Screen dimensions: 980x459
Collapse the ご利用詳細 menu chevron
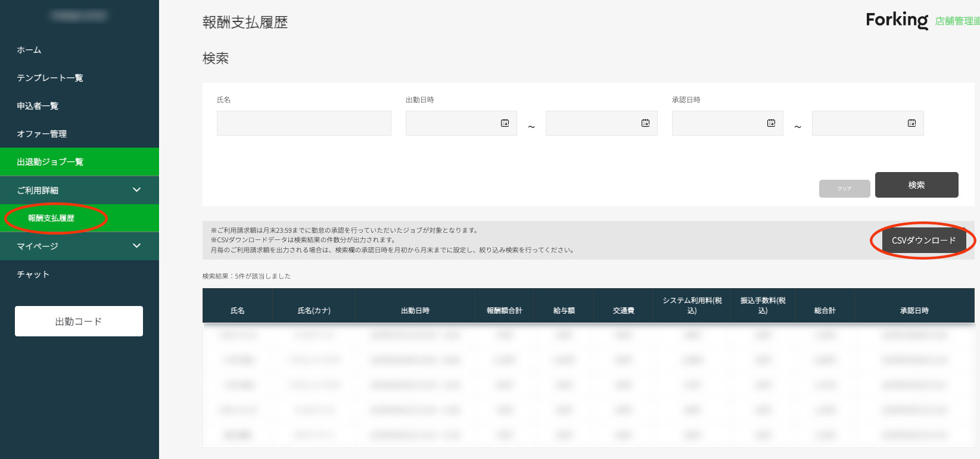pyautogui.click(x=136, y=190)
